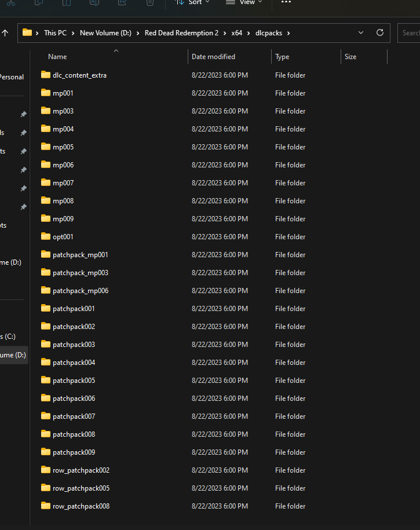Screen dimensions: 420x530
Task: Sort by Name column header
Action: 57,56
